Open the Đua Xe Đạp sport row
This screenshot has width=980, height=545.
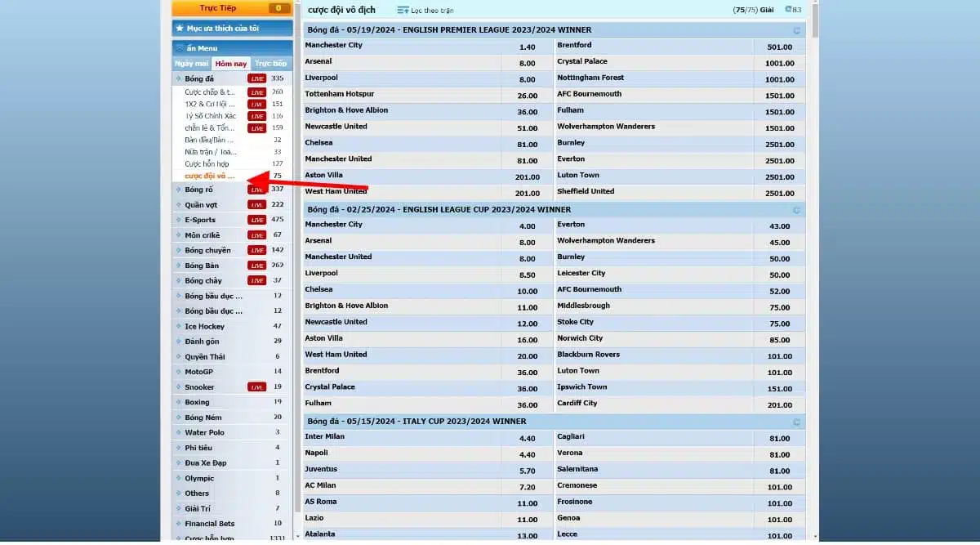232,462
